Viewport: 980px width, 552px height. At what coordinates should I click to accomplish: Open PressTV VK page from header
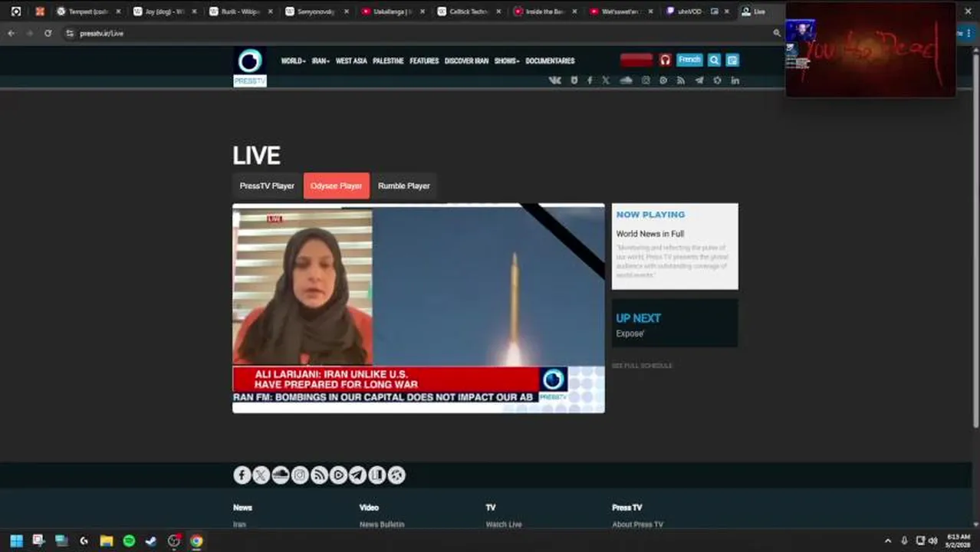[x=554, y=80]
